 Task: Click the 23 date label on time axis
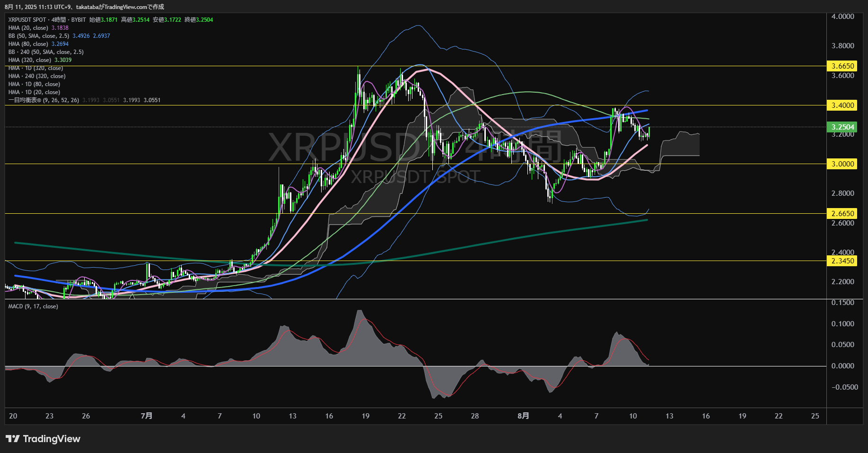(50, 416)
